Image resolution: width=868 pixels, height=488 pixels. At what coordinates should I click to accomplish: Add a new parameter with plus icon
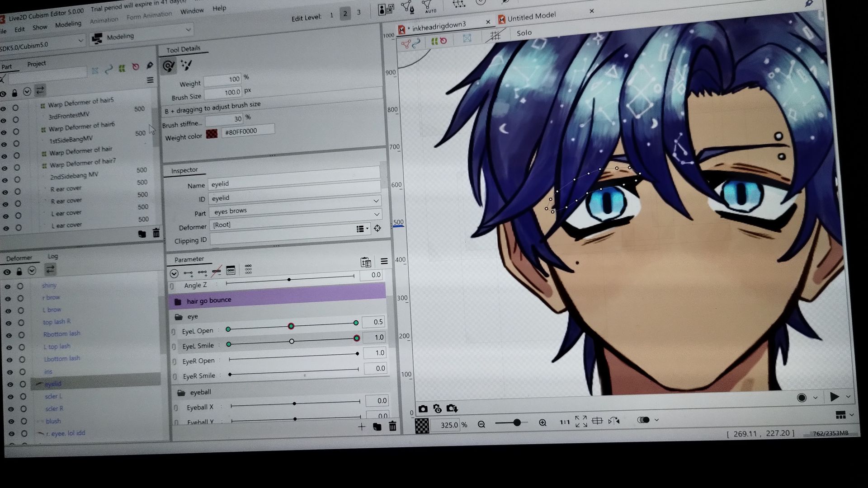(x=361, y=427)
